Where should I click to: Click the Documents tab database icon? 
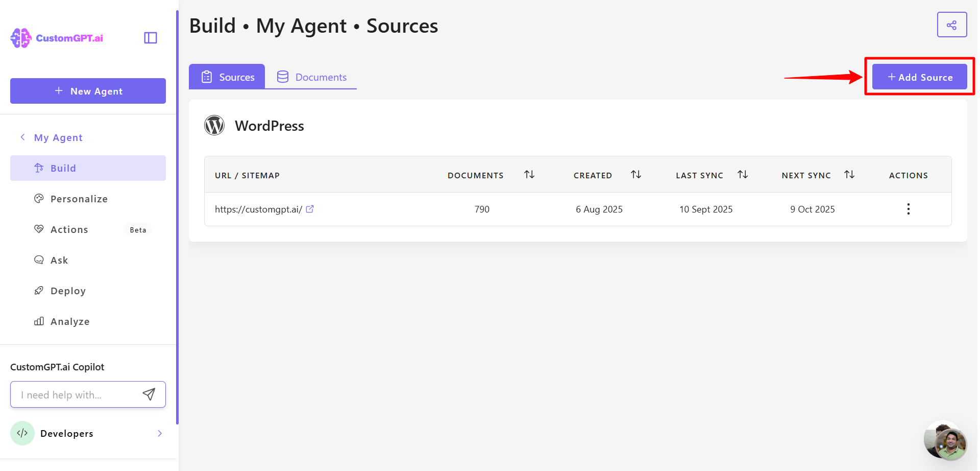[283, 77]
